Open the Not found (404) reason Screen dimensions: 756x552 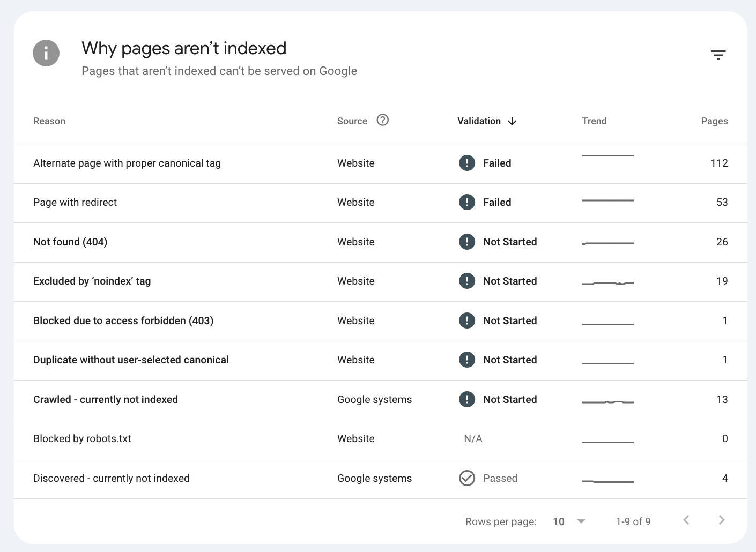(x=70, y=242)
